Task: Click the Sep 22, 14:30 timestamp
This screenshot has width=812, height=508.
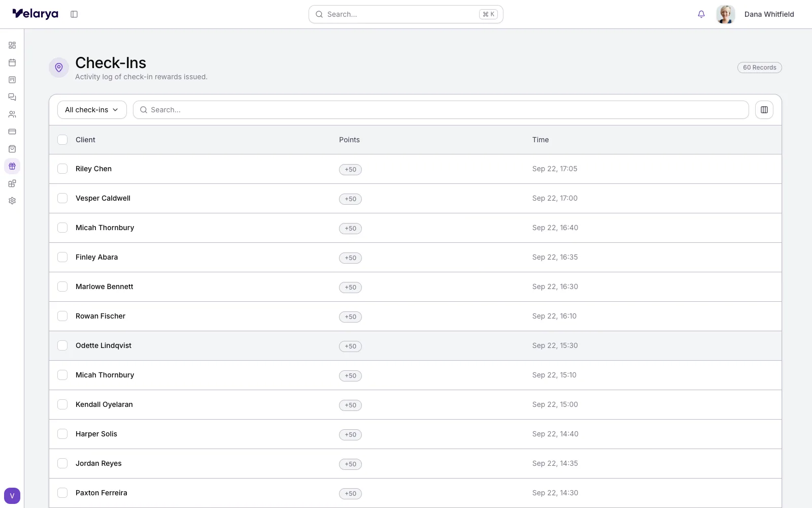Action: pos(555,493)
